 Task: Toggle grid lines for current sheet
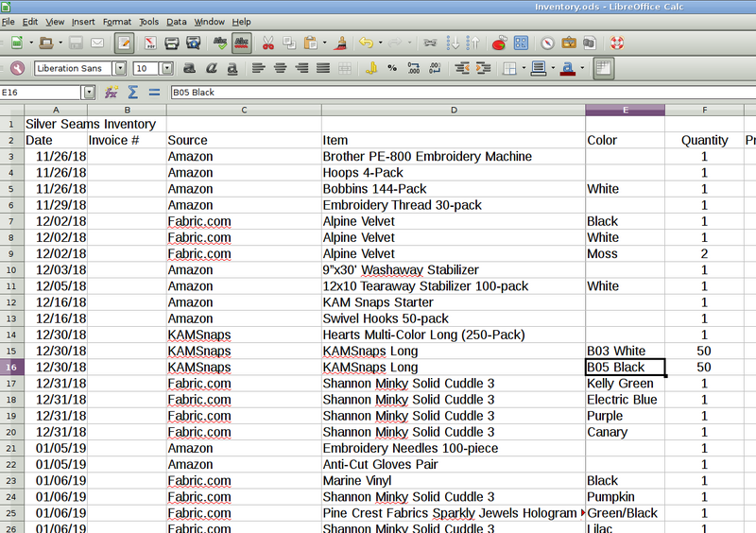pyautogui.click(x=603, y=68)
